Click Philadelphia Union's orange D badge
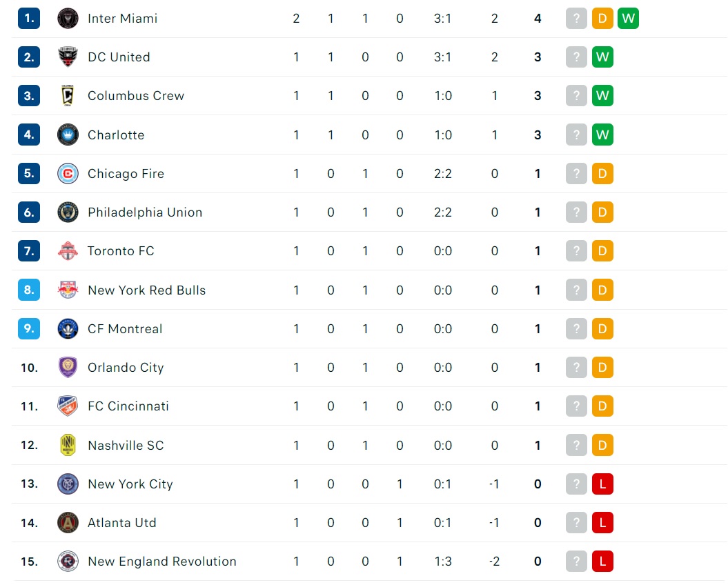 click(602, 212)
